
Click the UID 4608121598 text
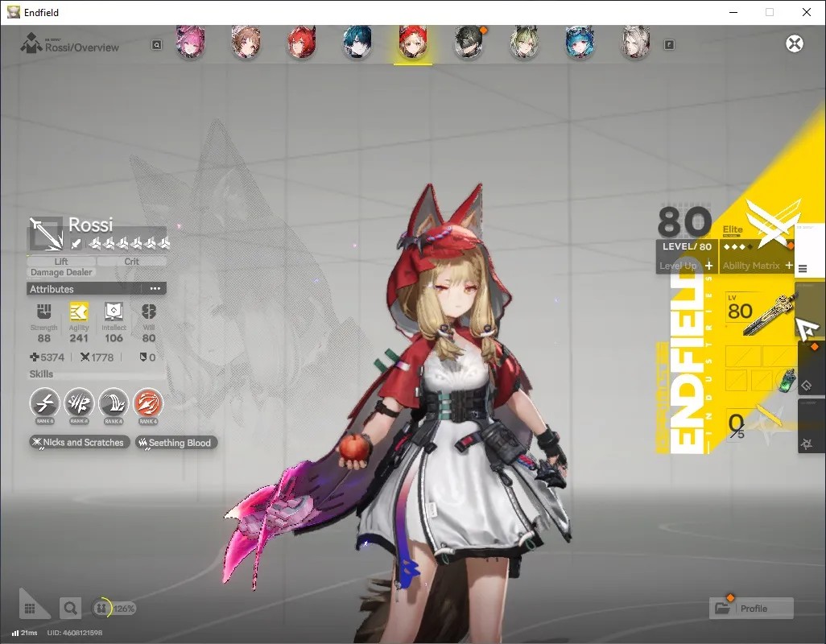(x=75, y=633)
